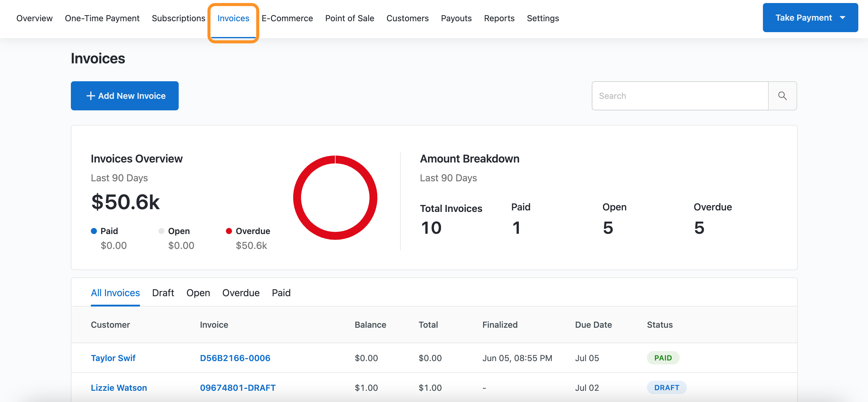Navigate to Point of Sale

click(x=350, y=18)
